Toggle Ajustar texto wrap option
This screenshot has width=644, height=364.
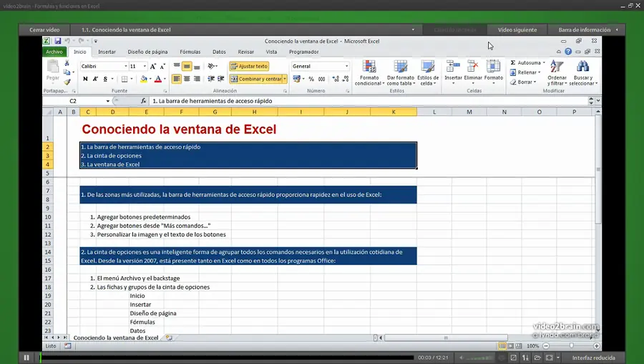click(249, 66)
